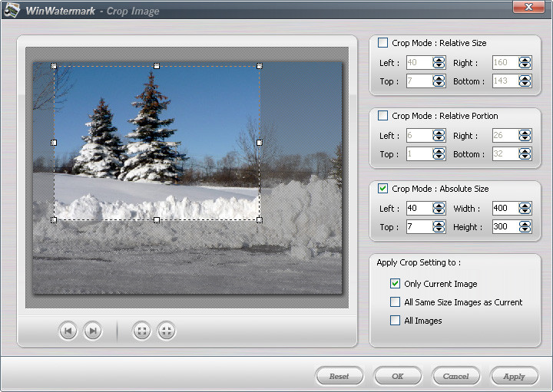Click the shrink crop area icon

click(x=166, y=331)
